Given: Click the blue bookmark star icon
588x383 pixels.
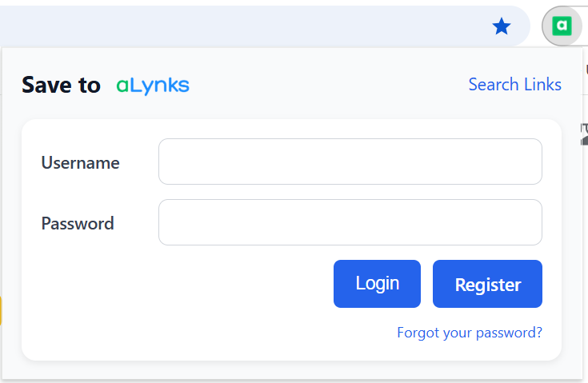Looking at the screenshot, I should [502, 26].
